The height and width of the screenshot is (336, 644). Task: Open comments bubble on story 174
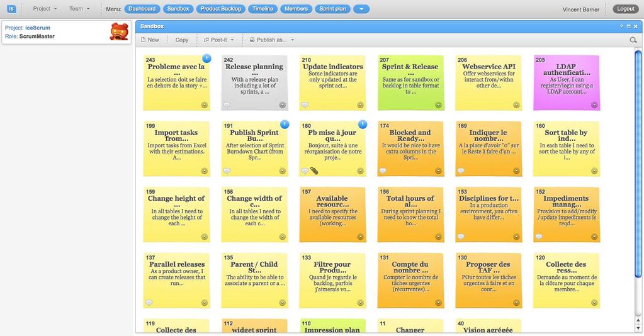point(383,171)
